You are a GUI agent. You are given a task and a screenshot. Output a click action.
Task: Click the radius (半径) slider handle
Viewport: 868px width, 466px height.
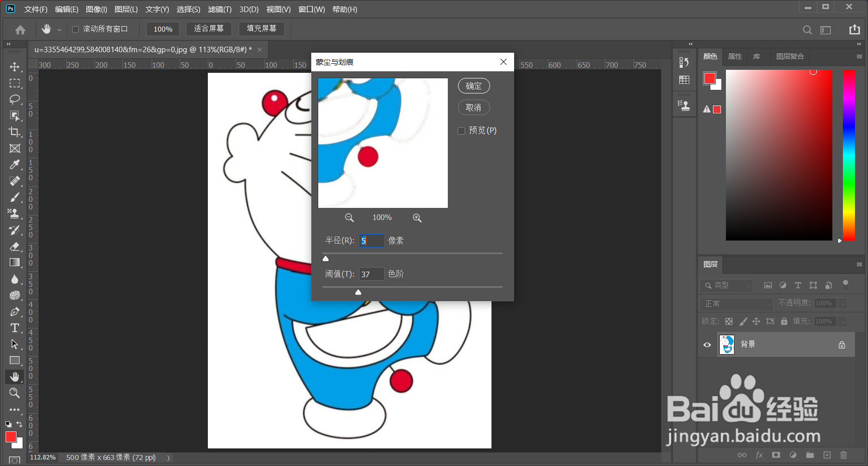[325, 259]
